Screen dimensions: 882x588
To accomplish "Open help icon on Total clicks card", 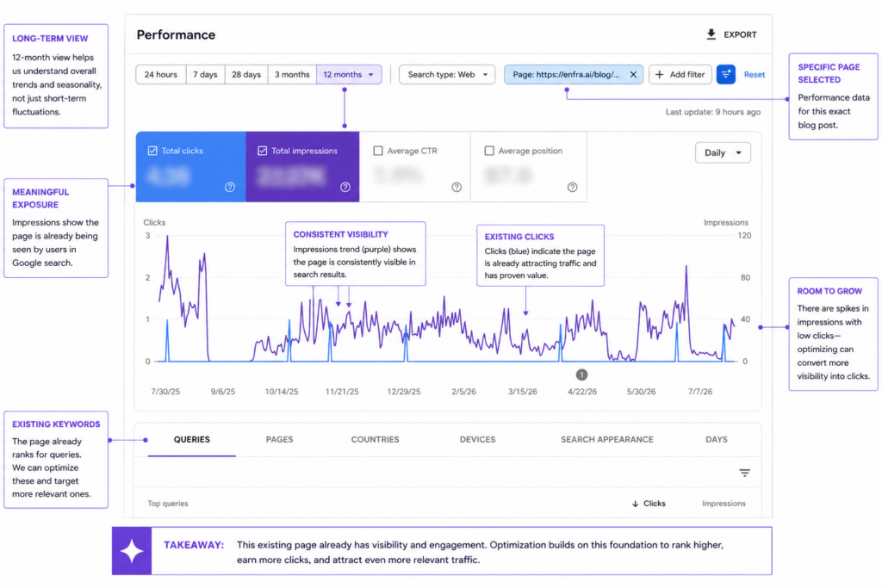I will [230, 187].
